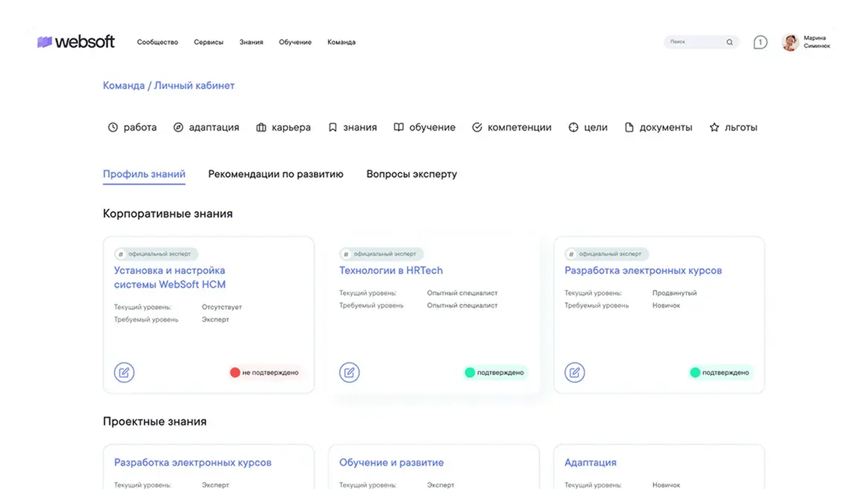Open the Знания top menu
Image resolution: width=868 pixels, height=489 pixels.
point(251,42)
